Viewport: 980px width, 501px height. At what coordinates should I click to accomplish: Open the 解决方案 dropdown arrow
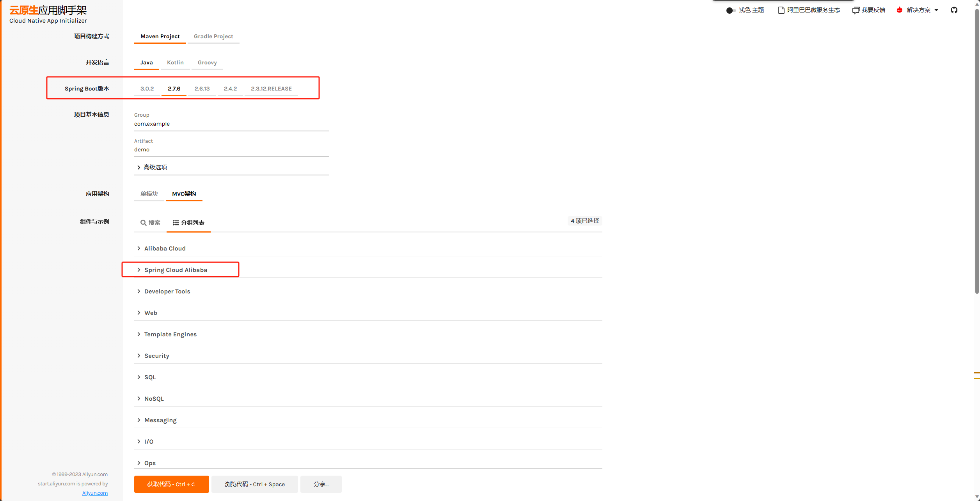point(936,10)
